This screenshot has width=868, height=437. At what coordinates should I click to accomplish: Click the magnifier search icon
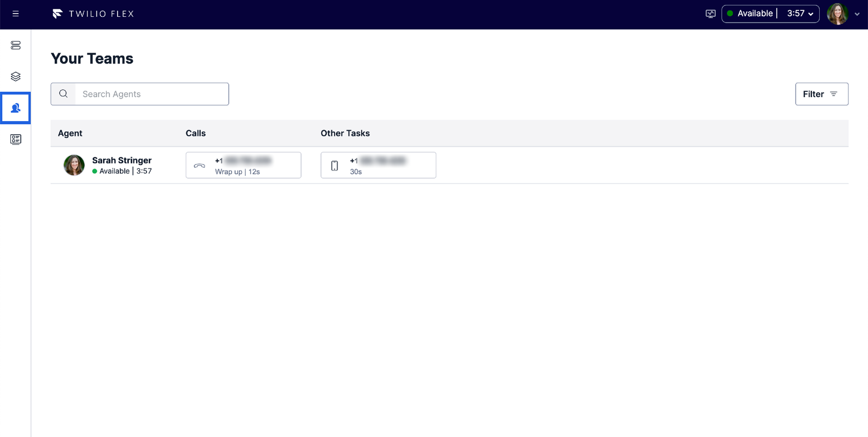(63, 94)
